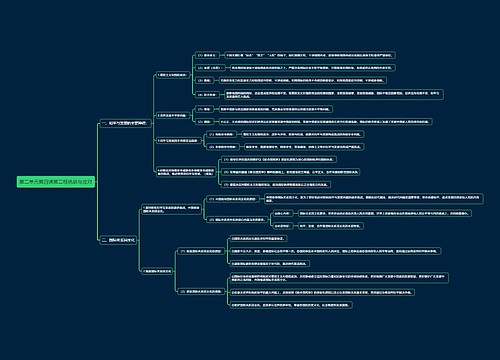Click the topmost leaf under 国际关系民主化 sub-node 2's (1)
500x360 pixels.
tap(258, 239)
